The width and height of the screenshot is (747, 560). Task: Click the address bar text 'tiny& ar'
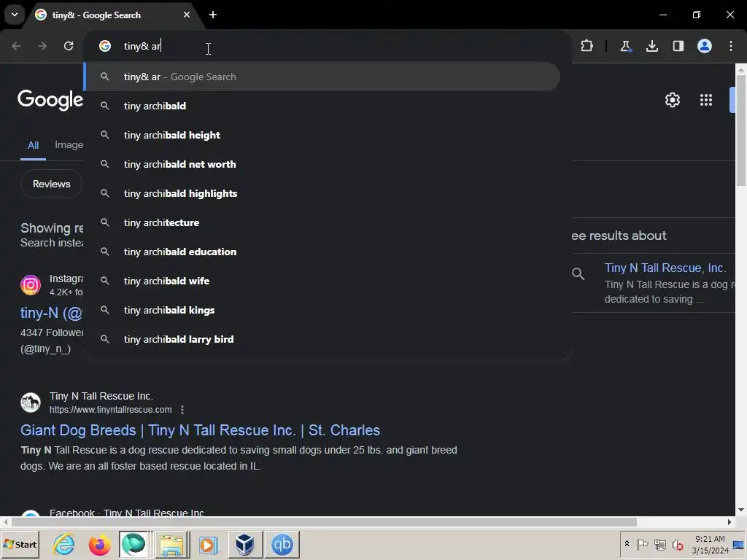click(142, 46)
